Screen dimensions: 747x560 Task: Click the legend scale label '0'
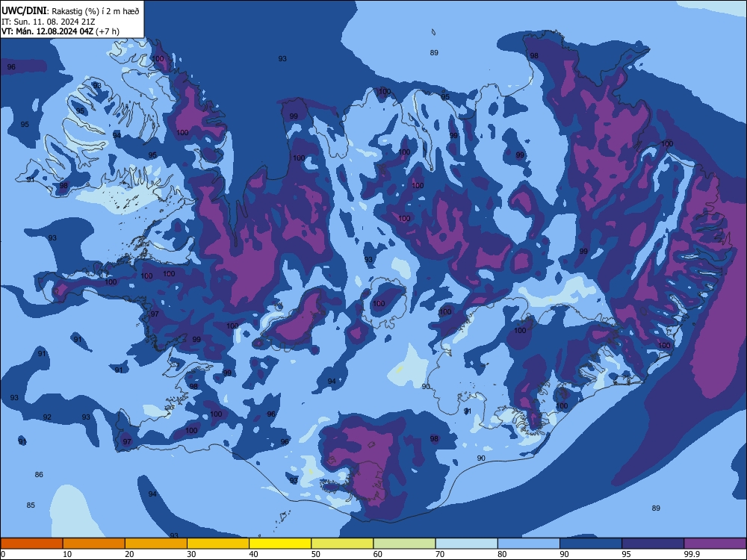coord(2,554)
